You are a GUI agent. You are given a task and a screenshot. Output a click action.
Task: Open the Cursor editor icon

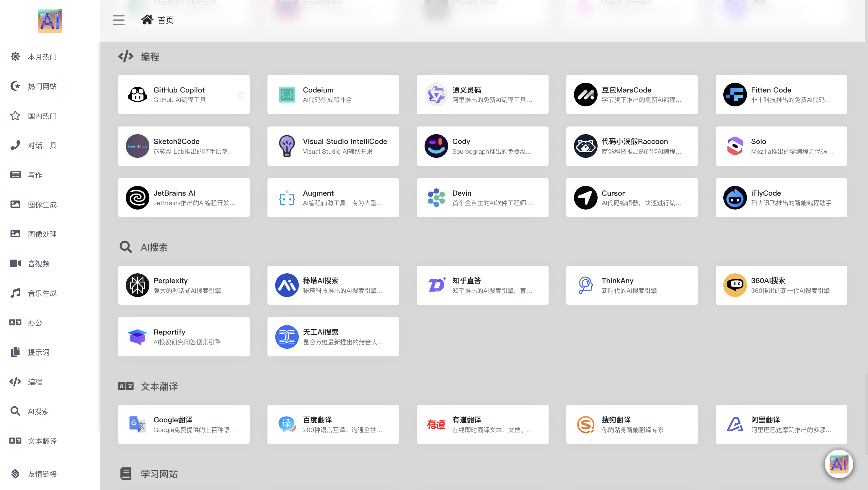pos(585,198)
